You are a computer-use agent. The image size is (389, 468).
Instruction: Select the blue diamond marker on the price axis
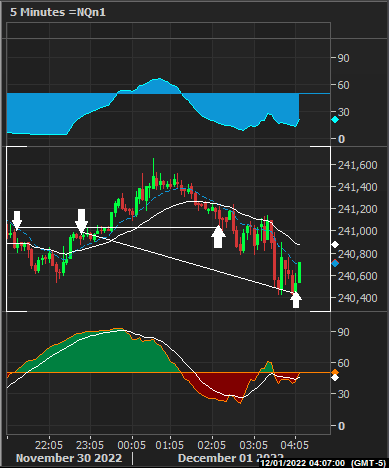[x=335, y=263]
